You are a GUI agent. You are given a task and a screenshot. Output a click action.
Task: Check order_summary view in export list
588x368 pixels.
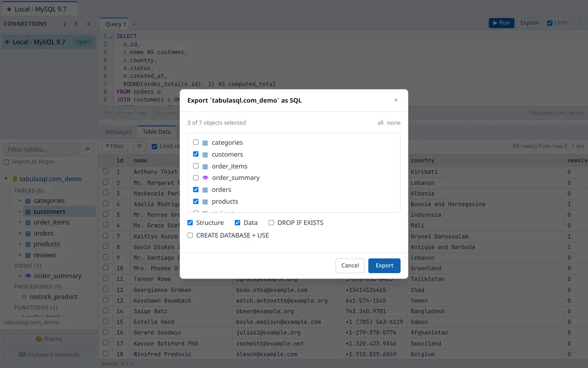click(x=196, y=178)
